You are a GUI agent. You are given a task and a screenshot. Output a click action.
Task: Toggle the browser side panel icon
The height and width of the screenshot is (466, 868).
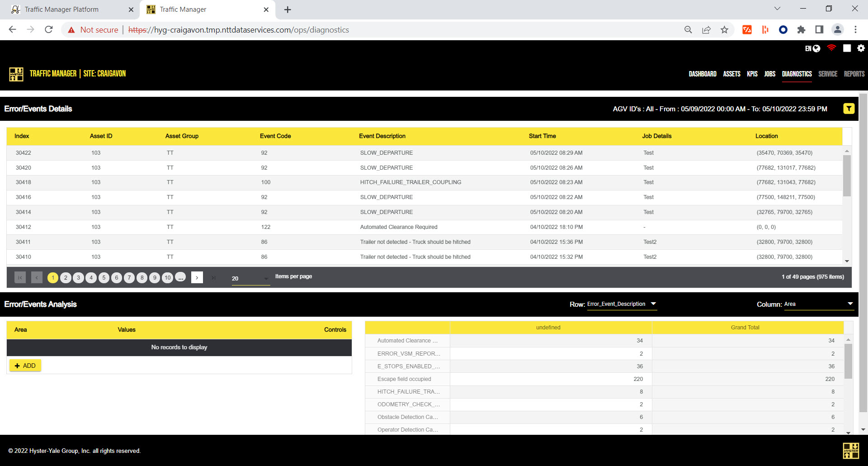(x=819, y=30)
